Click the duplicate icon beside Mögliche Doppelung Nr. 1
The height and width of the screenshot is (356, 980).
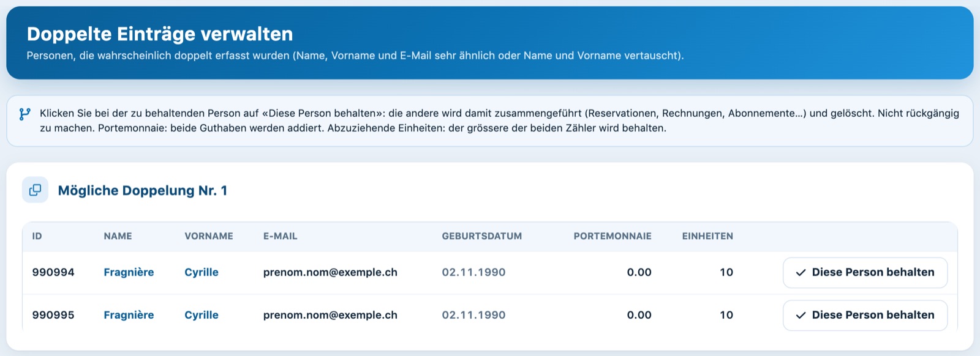[36, 190]
